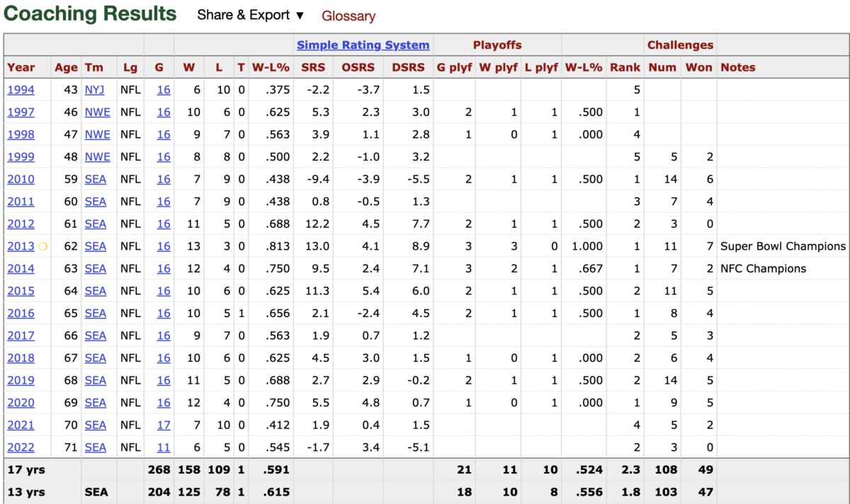Open the 2020 season link
Viewport: 850px width, 504px height.
[21, 403]
